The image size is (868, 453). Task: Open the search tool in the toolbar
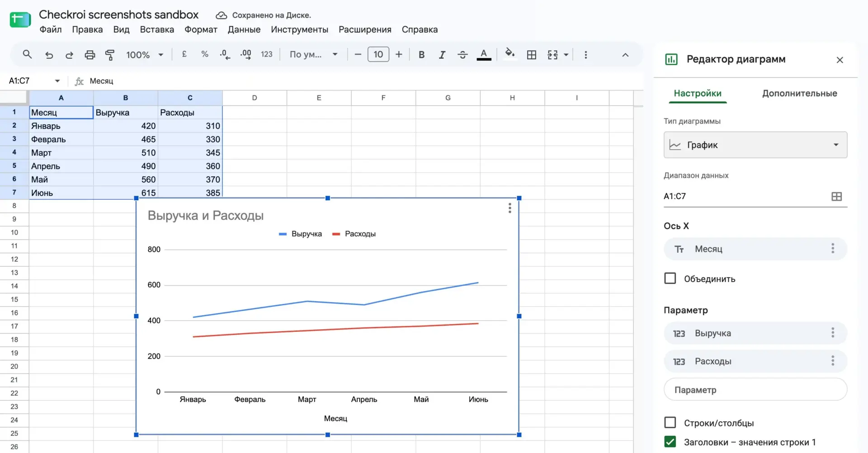point(27,55)
